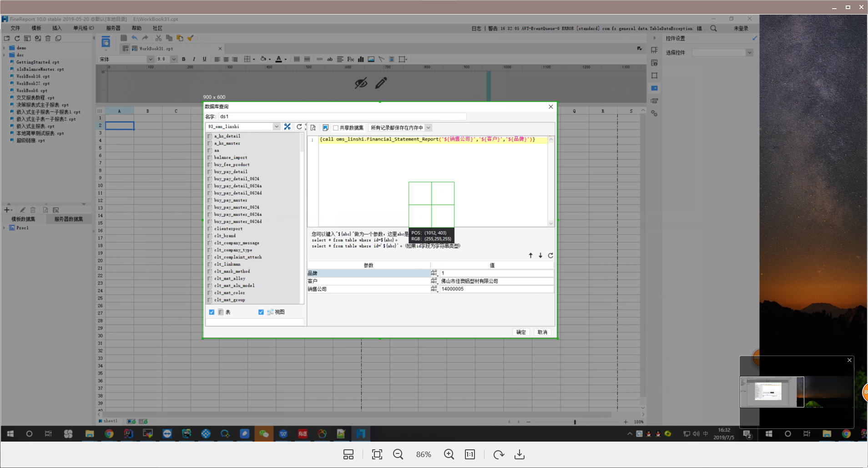The width and height of the screenshot is (868, 468).
Task: Select slsBalanceMaster.cpt in the file tree
Action: 40,69
